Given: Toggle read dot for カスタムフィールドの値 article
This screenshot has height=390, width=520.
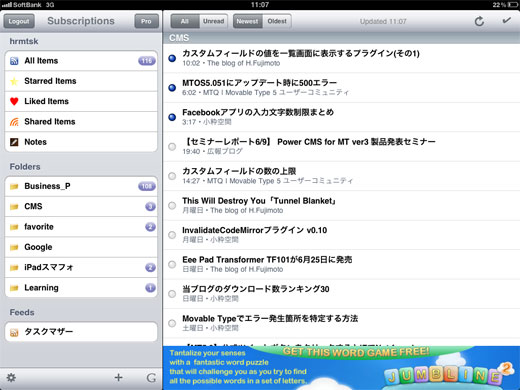Looking at the screenshot, I should tap(172, 58).
